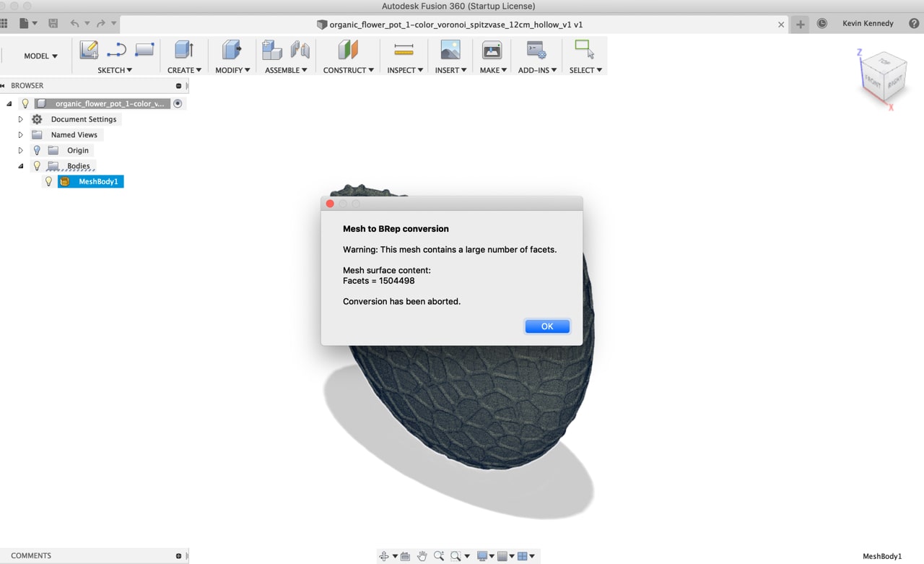Open the MODEL workspace dropdown
The image size is (924, 564).
[x=40, y=56]
